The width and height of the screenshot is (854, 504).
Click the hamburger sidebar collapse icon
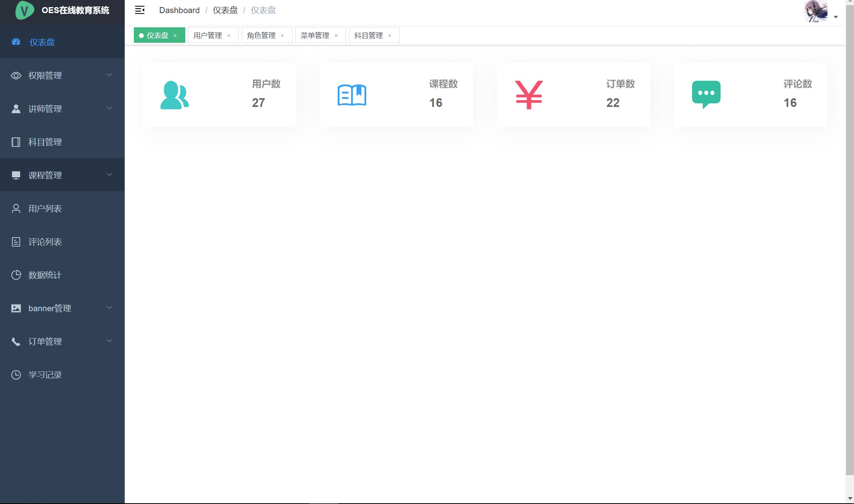tap(140, 10)
